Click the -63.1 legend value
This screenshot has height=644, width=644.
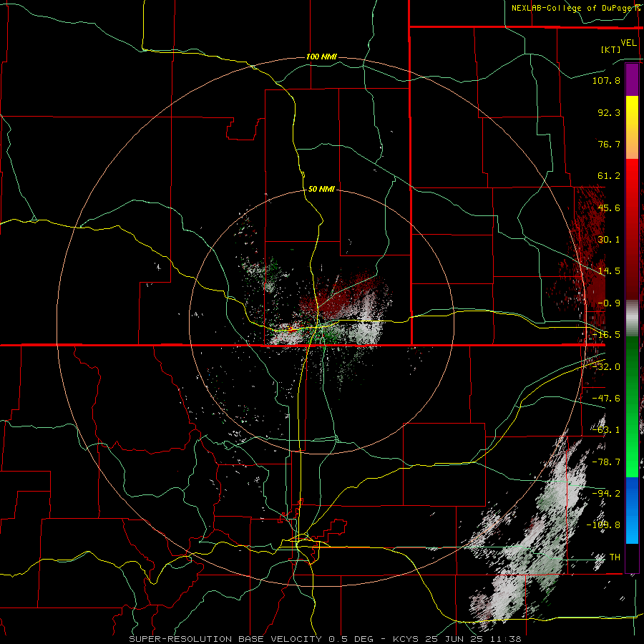pos(606,430)
